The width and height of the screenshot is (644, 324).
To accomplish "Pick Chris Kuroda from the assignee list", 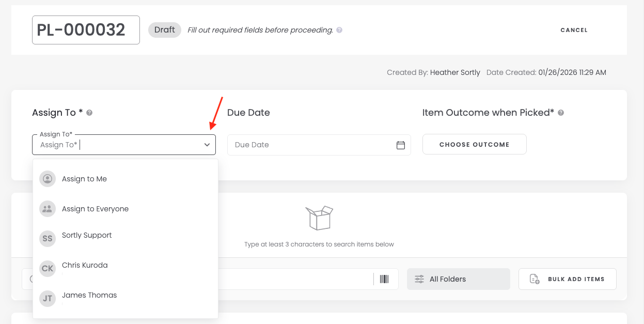I will 85,266.
